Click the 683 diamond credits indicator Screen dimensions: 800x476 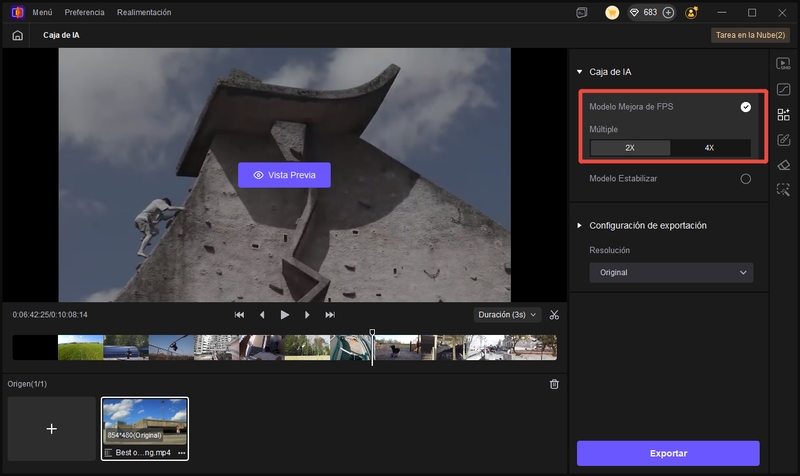click(643, 12)
